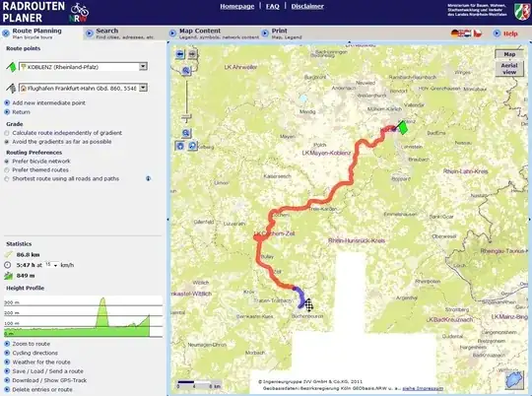Switch map to Aerial view

(x=509, y=69)
